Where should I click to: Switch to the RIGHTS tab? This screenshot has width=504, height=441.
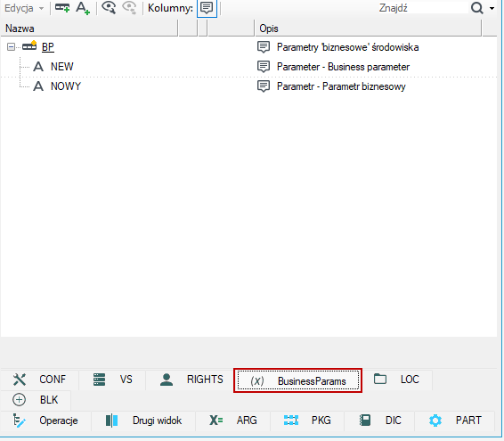[190, 380]
